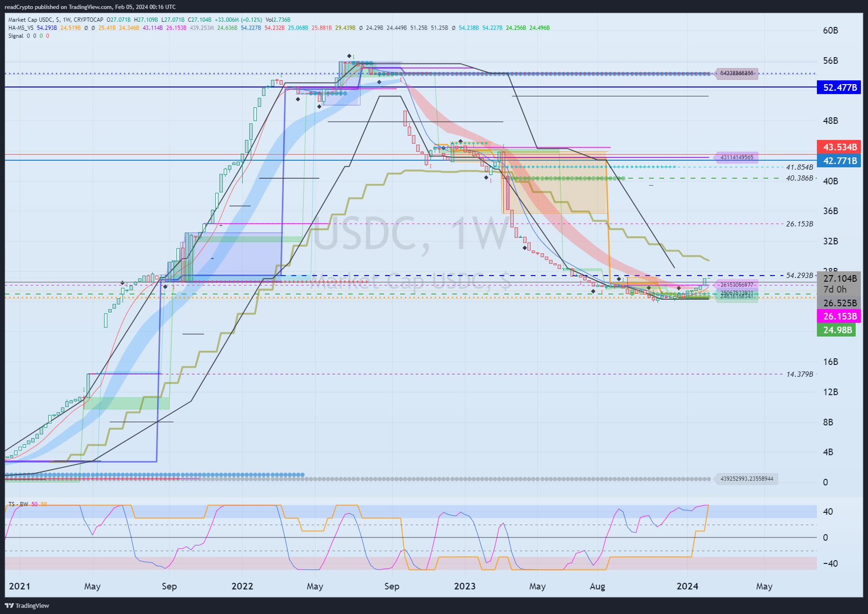Select the Market Cap USDC legend title
This screenshot has width=868, height=614.
click(31, 20)
